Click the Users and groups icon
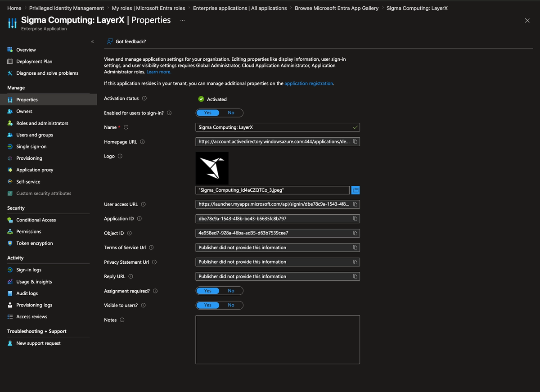 10,135
